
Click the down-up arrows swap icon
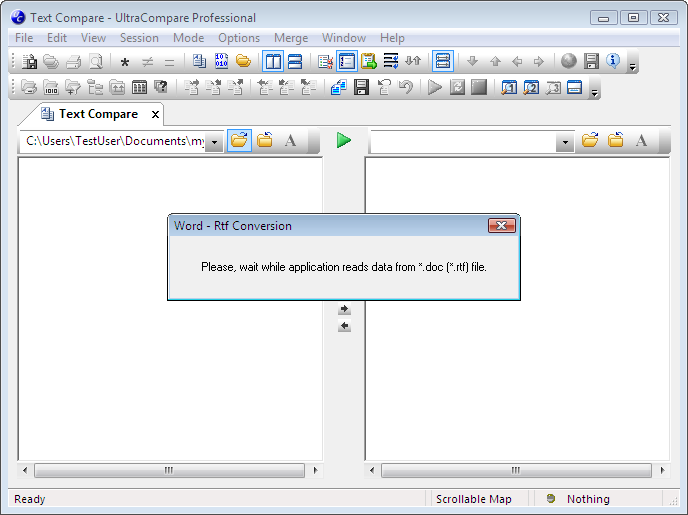tap(412, 61)
